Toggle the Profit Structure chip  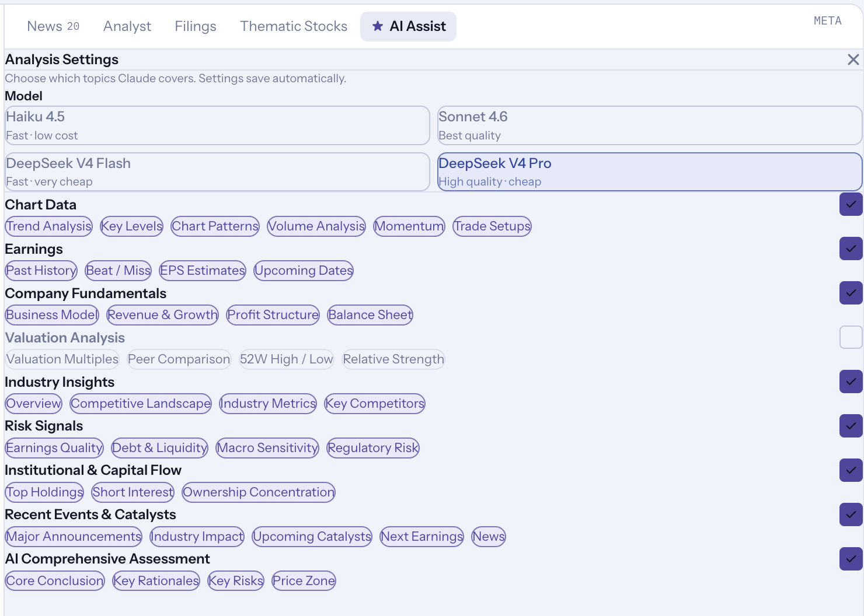pyautogui.click(x=273, y=315)
